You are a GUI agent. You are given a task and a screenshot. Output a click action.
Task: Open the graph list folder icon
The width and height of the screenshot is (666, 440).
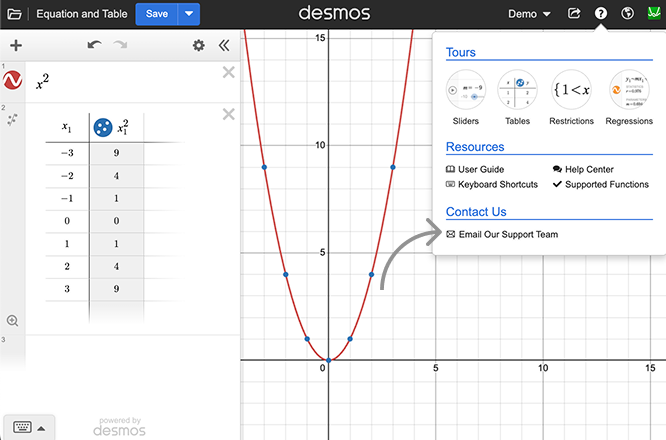pyautogui.click(x=14, y=14)
